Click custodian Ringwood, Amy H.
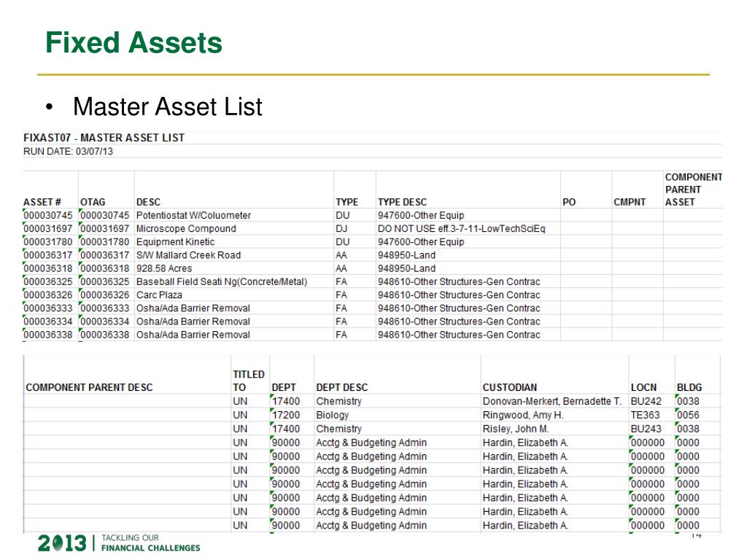This screenshot has width=747, height=560. 523,415
